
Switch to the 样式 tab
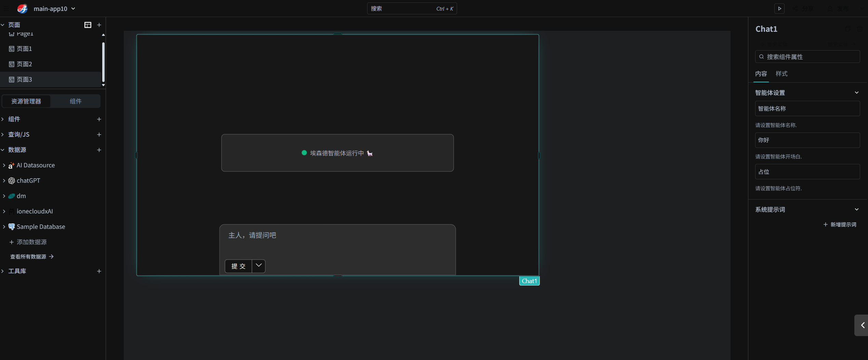(781, 74)
